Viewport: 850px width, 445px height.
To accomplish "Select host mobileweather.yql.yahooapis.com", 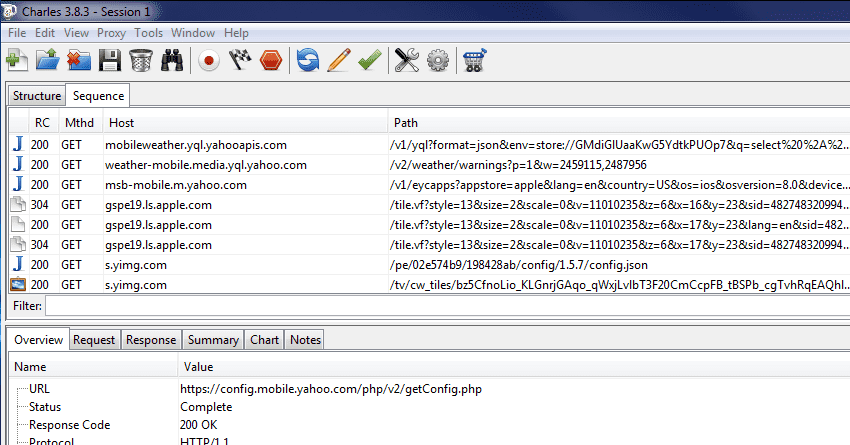I will coord(196,145).
